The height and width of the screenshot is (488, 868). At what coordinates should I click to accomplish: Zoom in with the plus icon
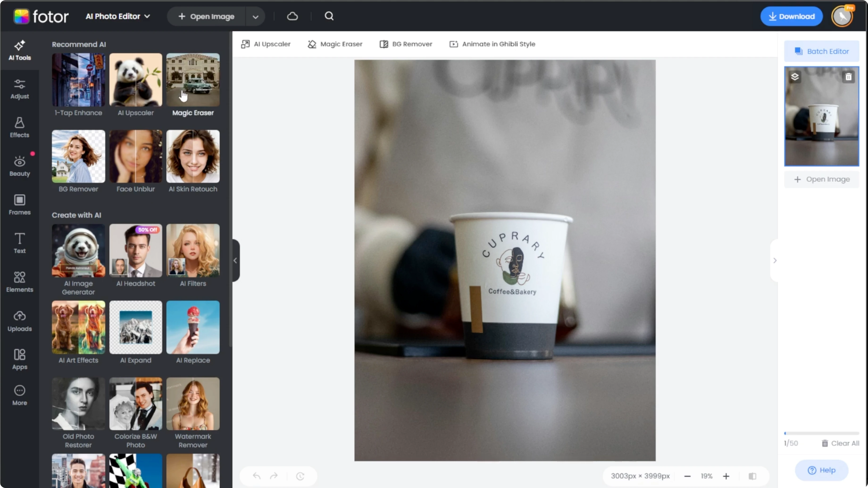point(726,476)
